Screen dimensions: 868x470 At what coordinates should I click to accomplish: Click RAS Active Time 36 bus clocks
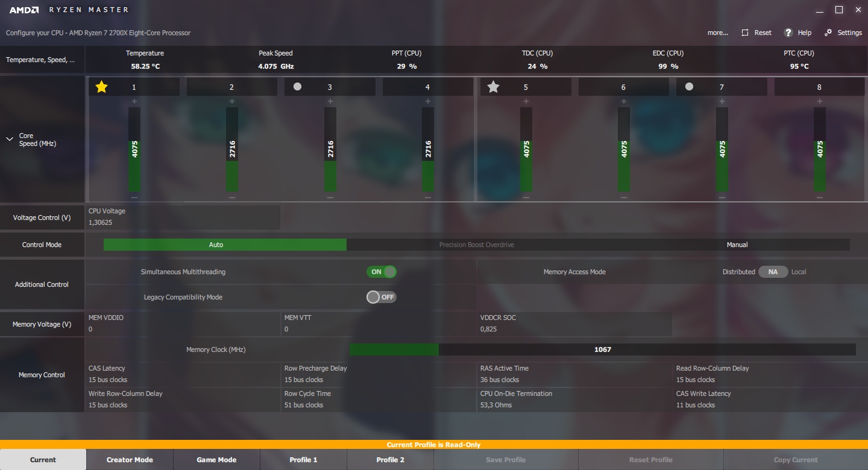click(575, 374)
